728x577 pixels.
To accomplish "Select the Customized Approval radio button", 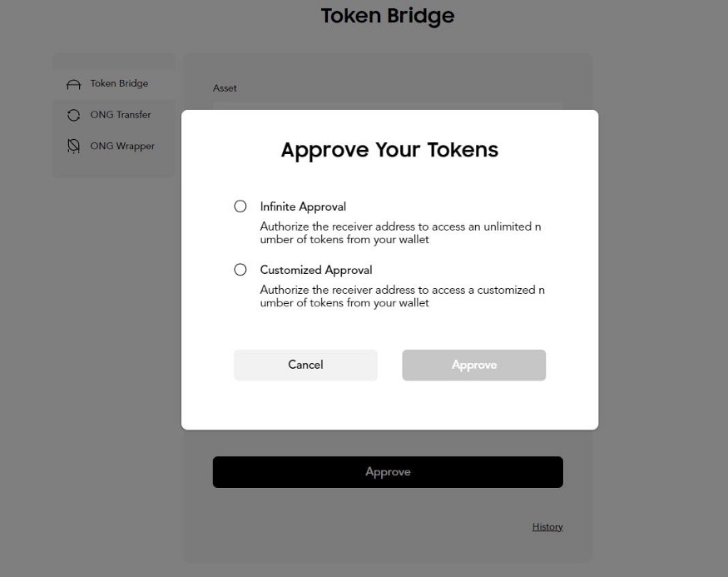I will pyautogui.click(x=240, y=270).
